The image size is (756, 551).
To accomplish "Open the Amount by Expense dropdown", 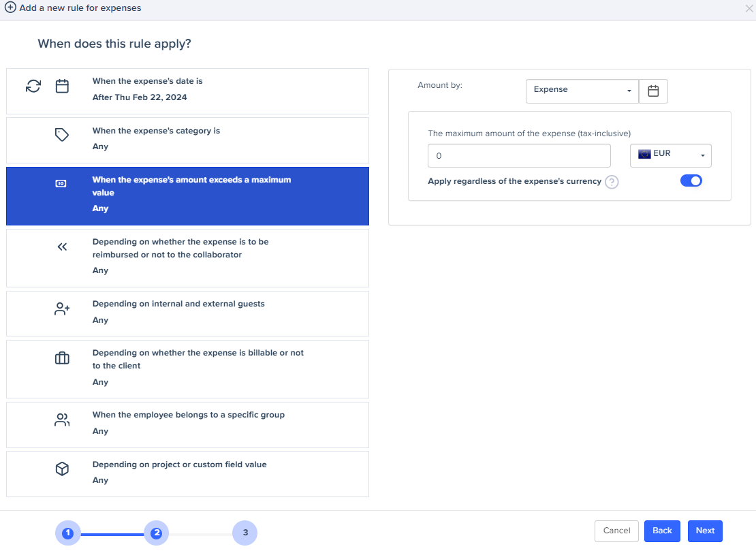I will (x=582, y=91).
